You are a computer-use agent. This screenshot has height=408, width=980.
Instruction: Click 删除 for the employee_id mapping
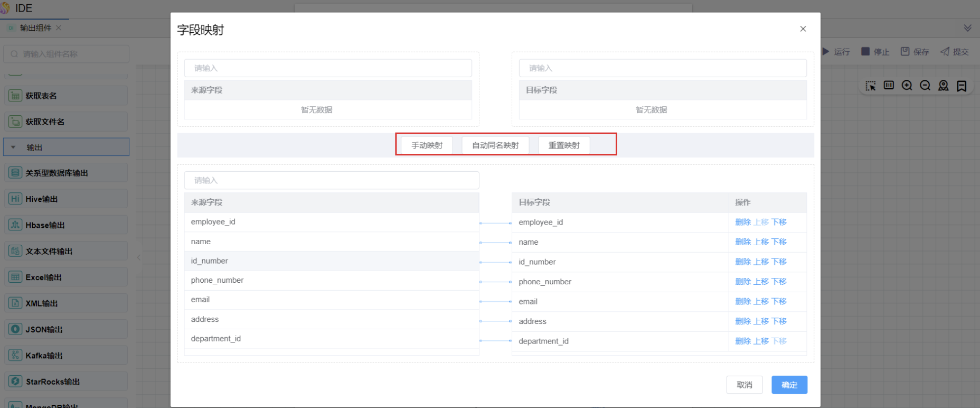(x=742, y=222)
